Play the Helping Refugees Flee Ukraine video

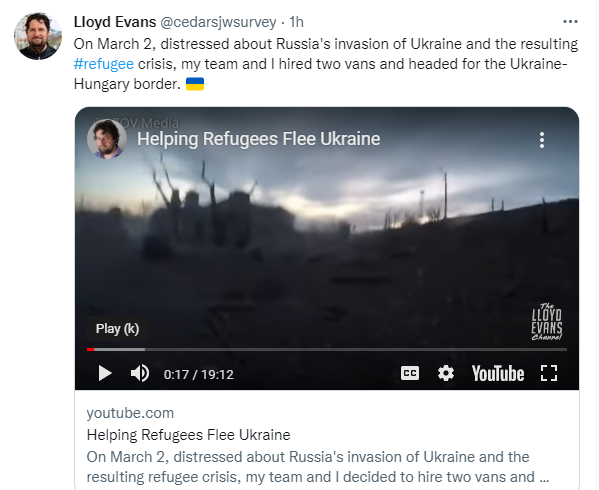pyautogui.click(x=105, y=373)
